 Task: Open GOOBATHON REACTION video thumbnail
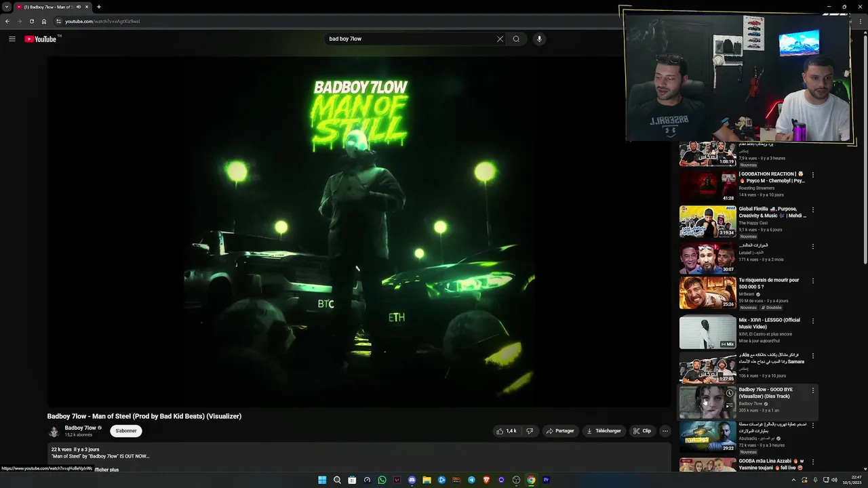click(707, 186)
